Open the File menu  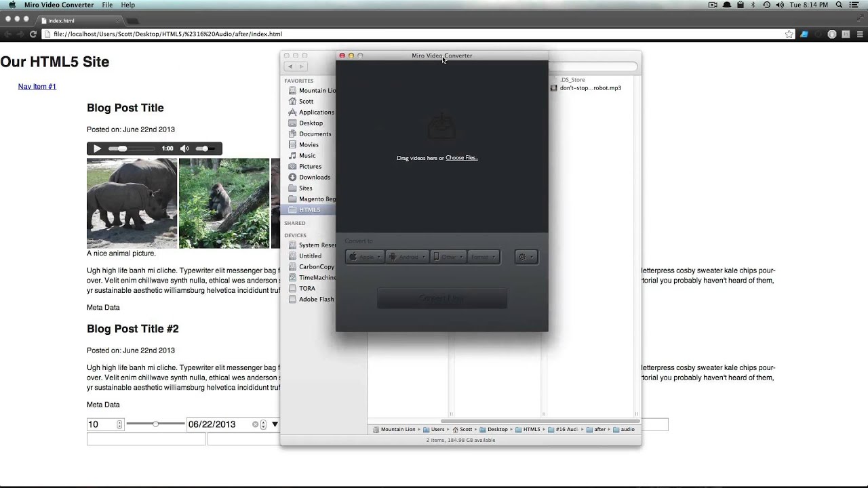(x=107, y=5)
